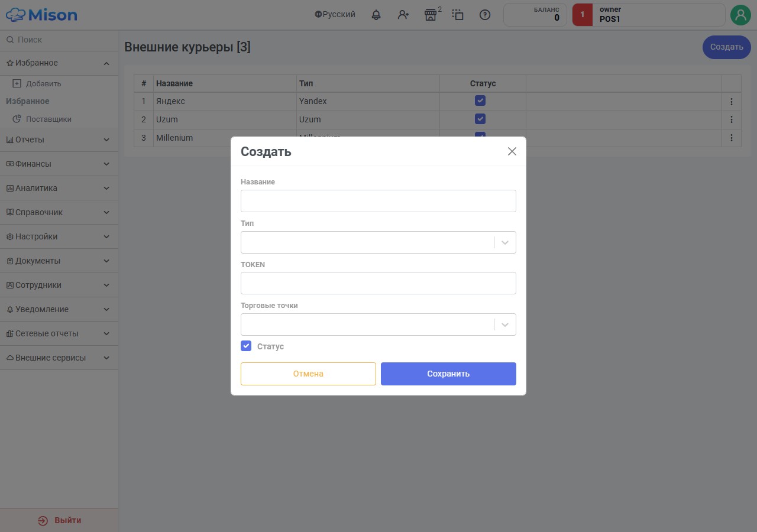Open the Уведомление menu
Viewport: 757px width, 532px height.
(x=59, y=310)
